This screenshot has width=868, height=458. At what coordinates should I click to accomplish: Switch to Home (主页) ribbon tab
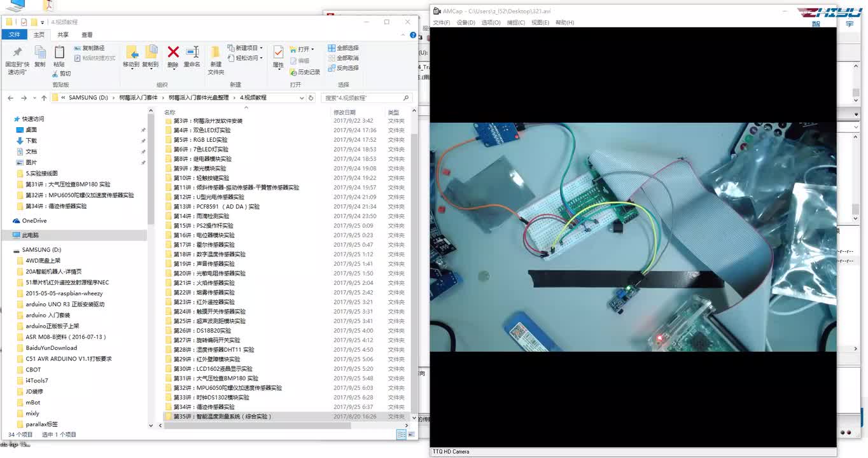(39, 35)
